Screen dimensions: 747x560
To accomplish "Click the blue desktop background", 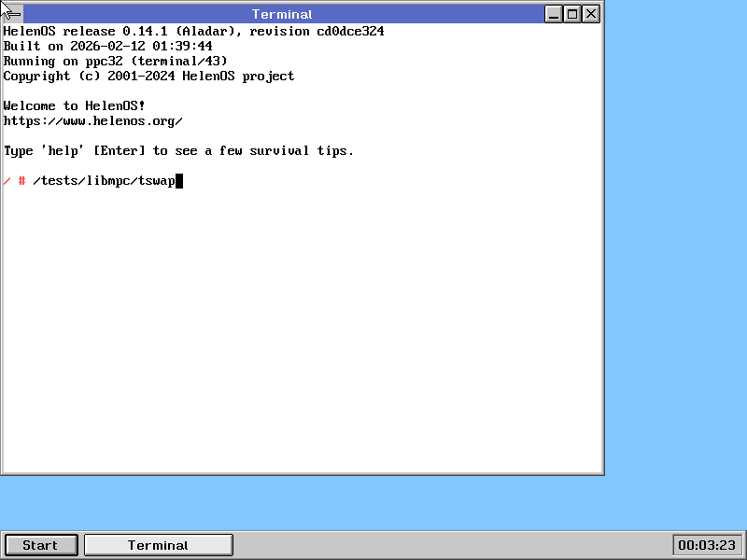I will (x=672, y=280).
